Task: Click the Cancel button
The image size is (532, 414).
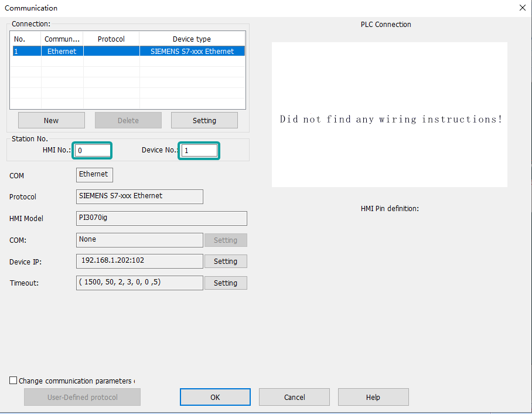Action: pos(294,397)
